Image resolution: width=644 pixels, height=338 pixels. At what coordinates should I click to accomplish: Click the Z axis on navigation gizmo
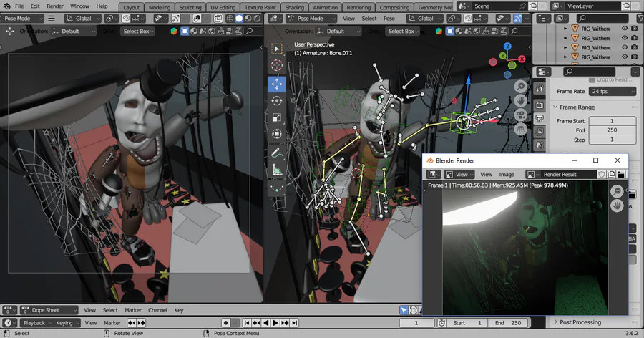click(x=507, y=47)
